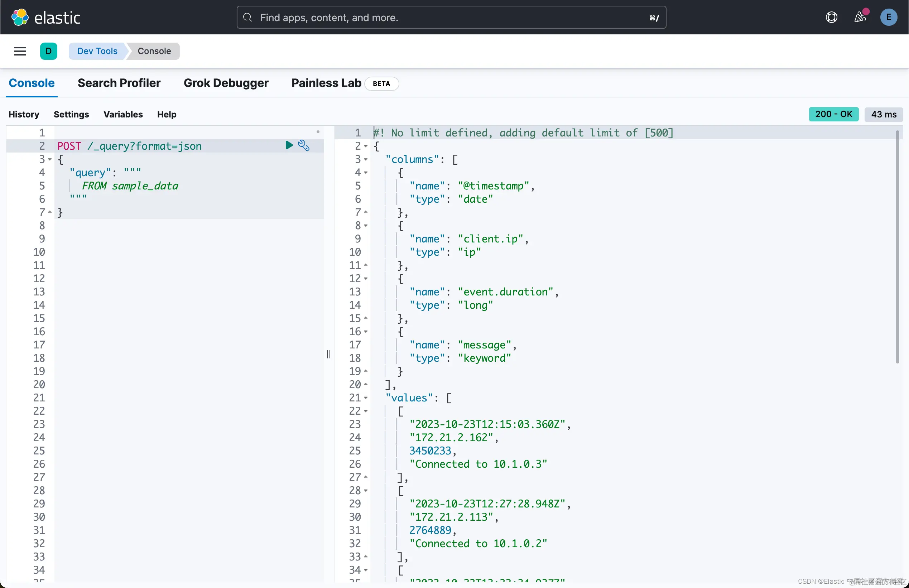Open the help lifebuoy icon

pos(831,18)
